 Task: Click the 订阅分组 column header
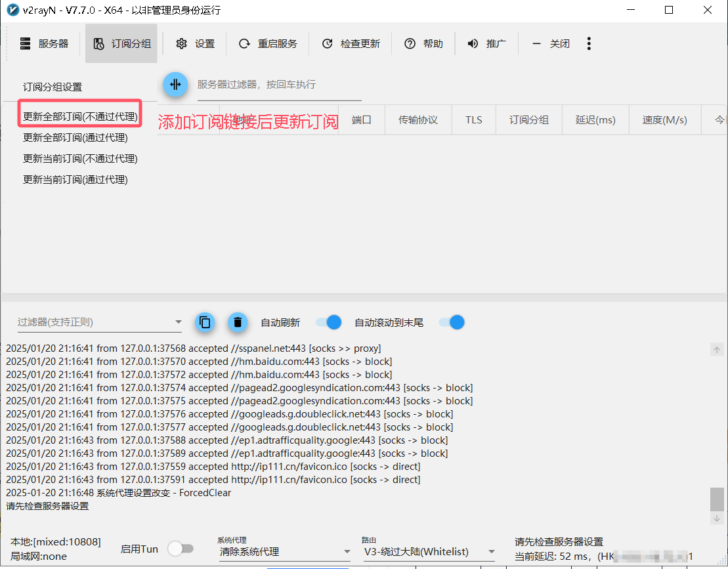pyautogui.click(x=528, y=119)
